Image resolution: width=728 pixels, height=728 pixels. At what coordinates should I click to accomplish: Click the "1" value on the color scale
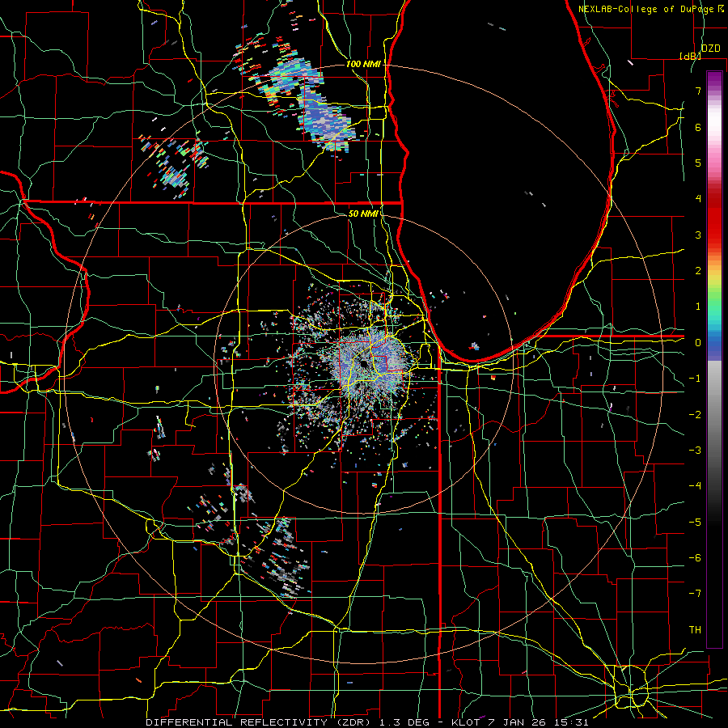pos(698,307)
